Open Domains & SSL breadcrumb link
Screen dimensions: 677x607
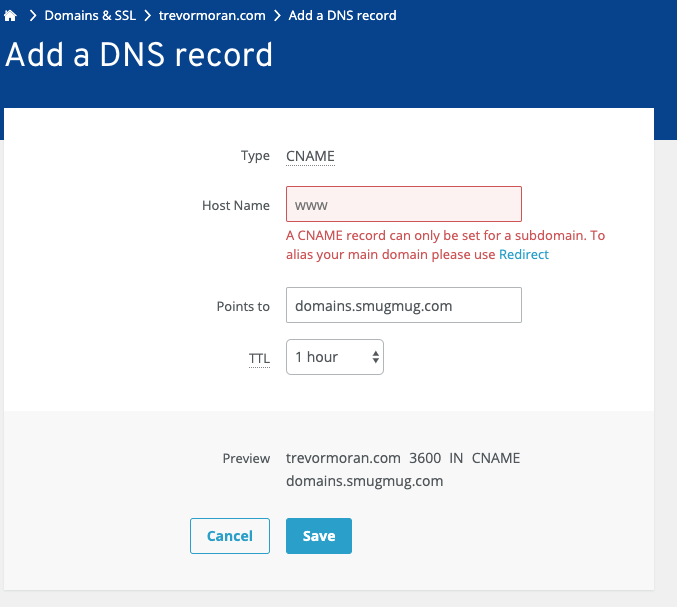pyautogui.click(x=90, y=16)
